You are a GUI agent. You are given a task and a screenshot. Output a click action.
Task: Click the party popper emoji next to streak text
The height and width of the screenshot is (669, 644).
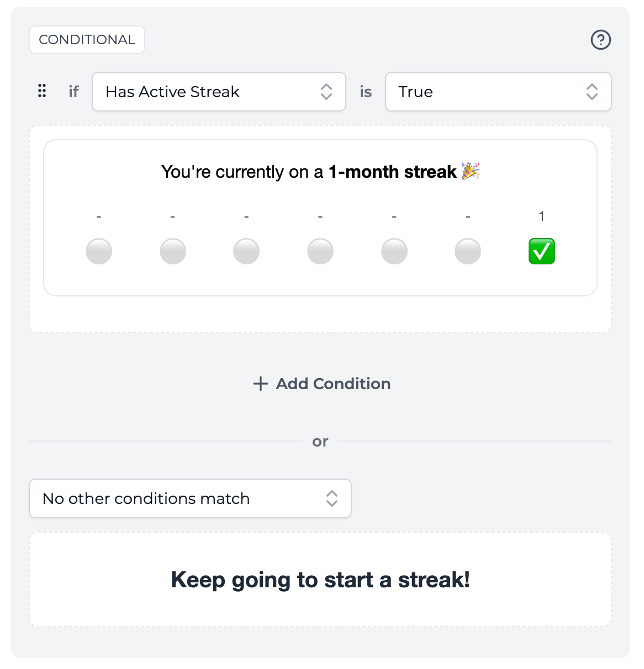[471, 172]
